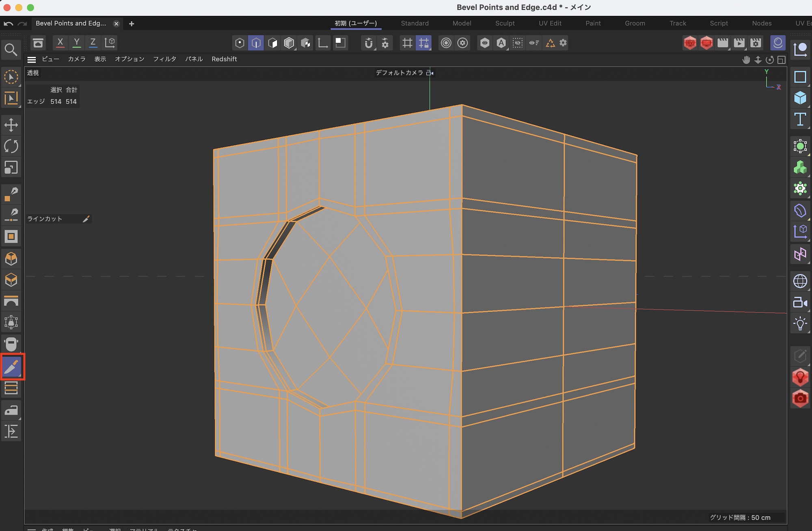This screenshot has width=812, height=531.
Task: Click the Loop/Path Cut tool icon
Action: 11,388
